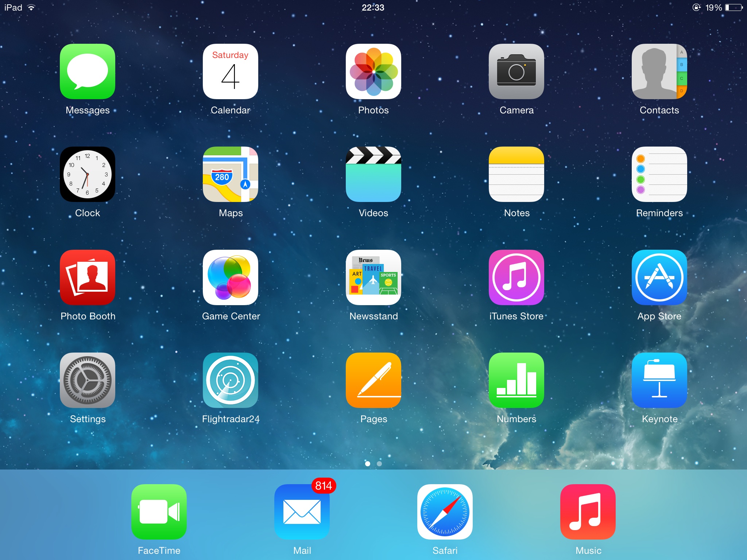Open Mail with 814 unread badge

click(302, 512)
